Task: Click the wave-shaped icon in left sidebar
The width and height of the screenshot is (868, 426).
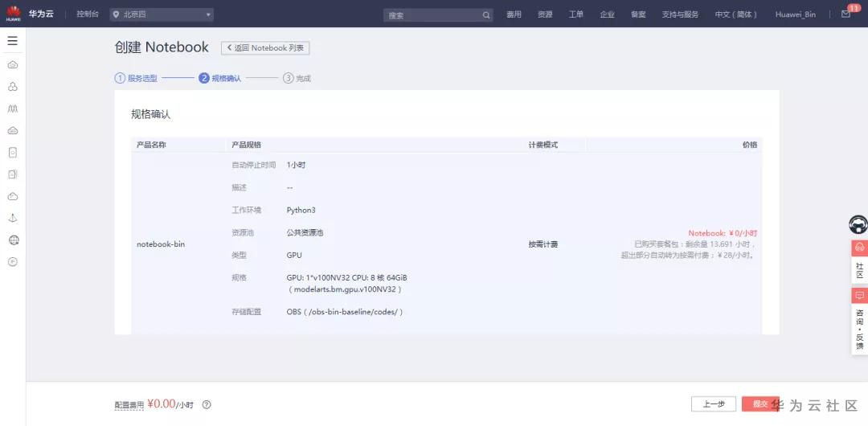Action: pyautogui.click(x=13, y=109)
